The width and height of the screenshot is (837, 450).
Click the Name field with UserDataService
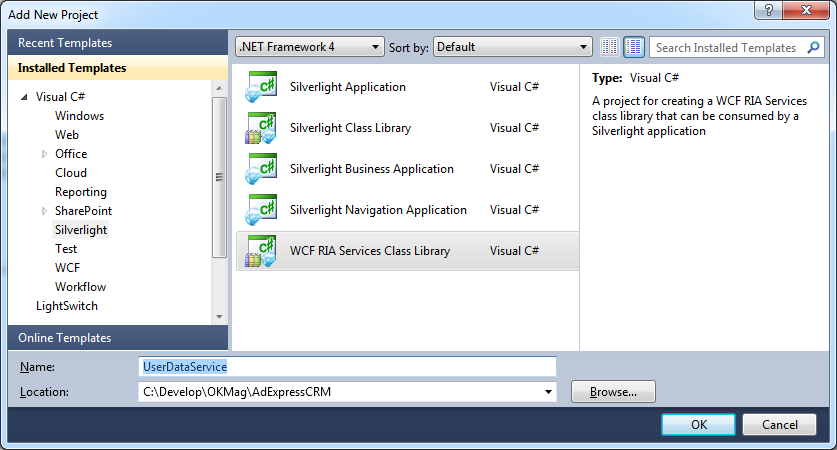(347, 367)
